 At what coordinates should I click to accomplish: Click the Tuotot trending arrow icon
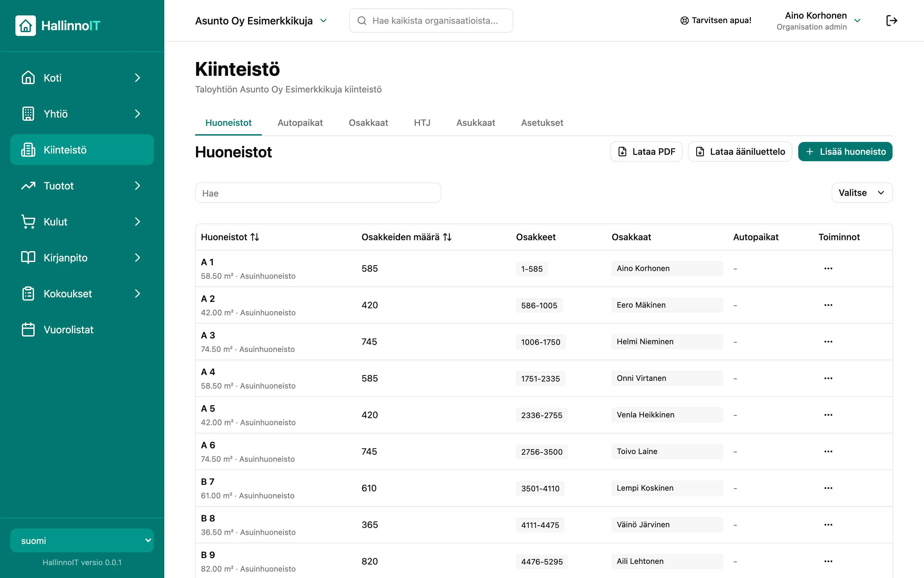tap(28, 186)
